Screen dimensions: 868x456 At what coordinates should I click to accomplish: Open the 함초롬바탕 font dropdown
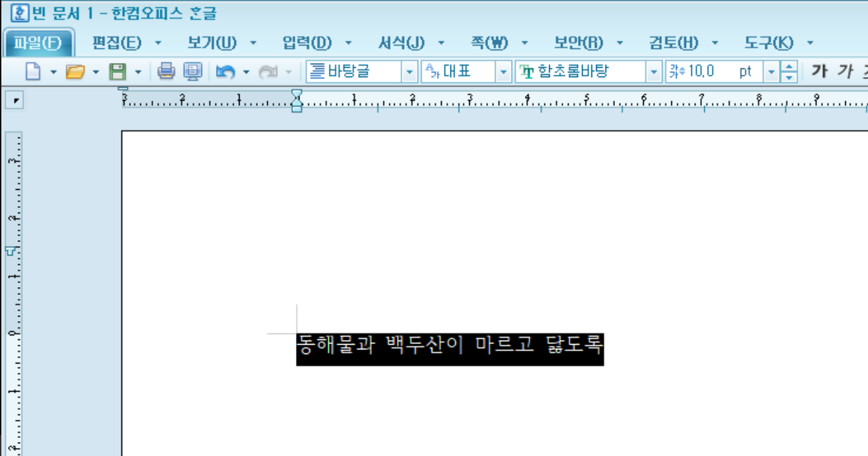coord(654,72)
